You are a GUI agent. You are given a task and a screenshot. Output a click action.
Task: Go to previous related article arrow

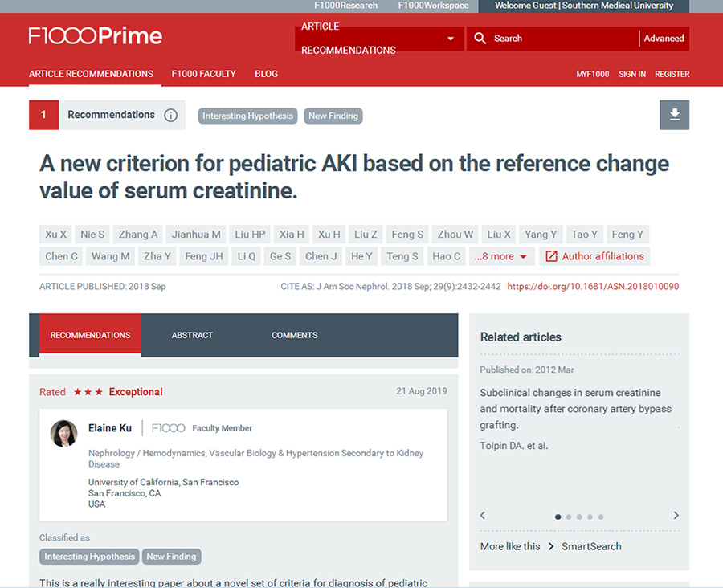[x=483, y=515]
